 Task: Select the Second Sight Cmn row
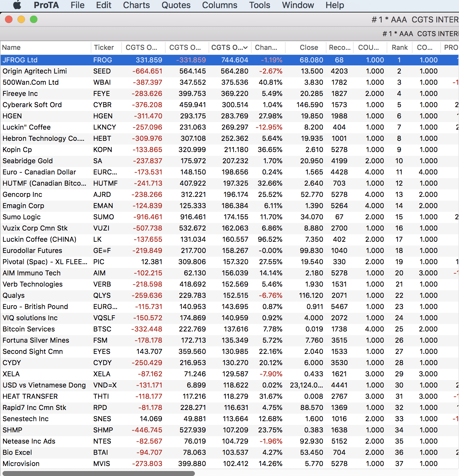pos(229,351)
